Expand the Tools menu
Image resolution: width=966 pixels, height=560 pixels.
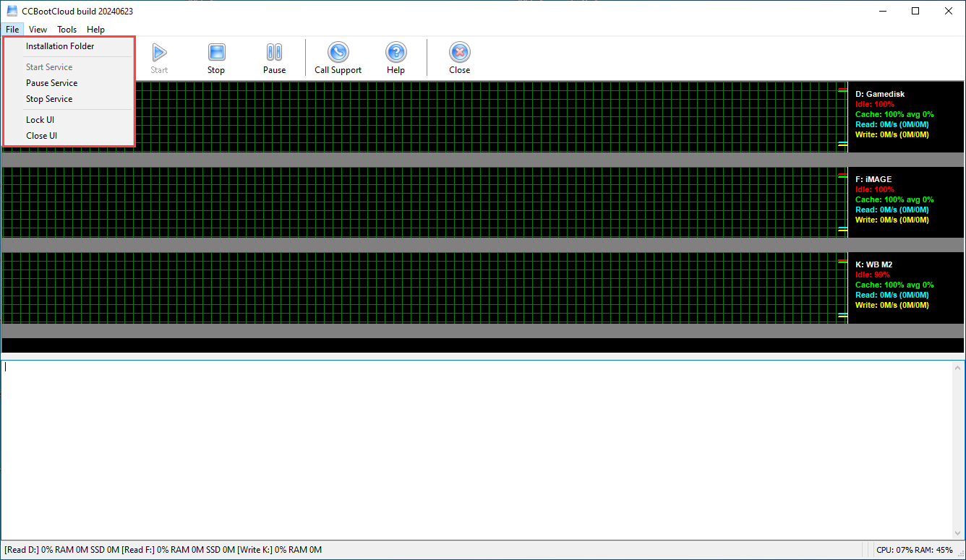[x=67, y=30]
